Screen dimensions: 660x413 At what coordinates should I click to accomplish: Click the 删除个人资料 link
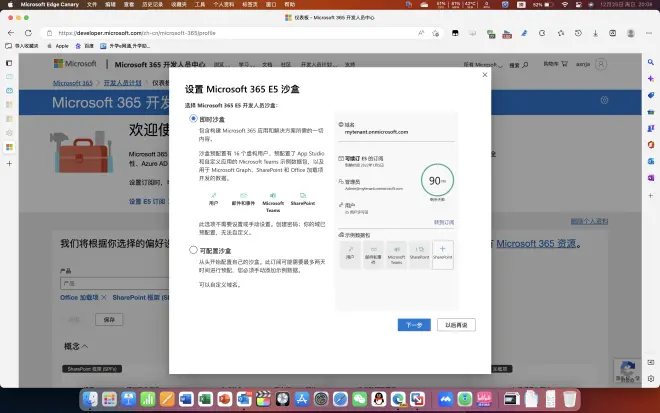point(589,221)
